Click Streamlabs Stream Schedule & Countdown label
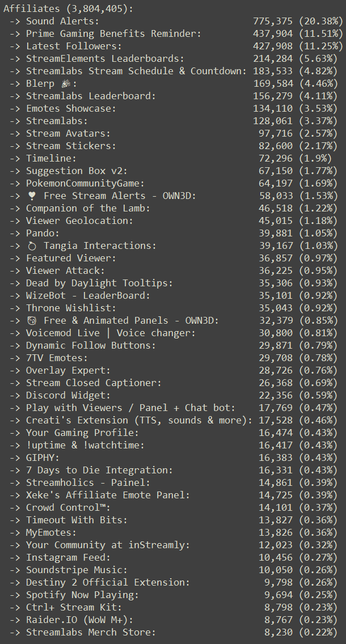The image size is (346, 644). click(137, 71)
